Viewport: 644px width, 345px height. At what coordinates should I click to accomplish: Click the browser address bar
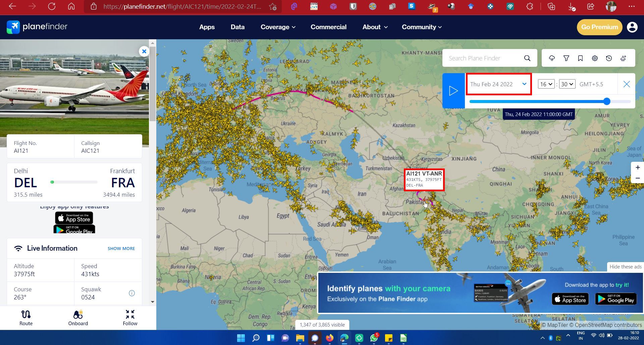click(182, 7)
